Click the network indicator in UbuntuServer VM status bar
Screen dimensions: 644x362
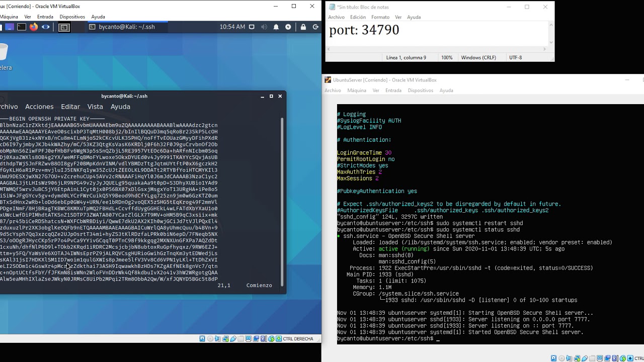tap(577, 358)
